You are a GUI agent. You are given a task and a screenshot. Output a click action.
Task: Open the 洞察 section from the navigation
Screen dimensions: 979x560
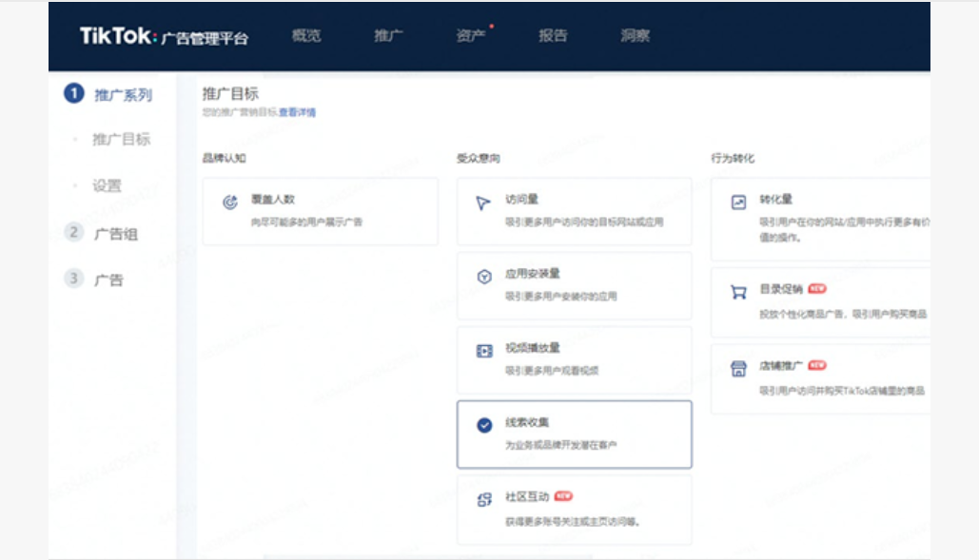(635, 36)
